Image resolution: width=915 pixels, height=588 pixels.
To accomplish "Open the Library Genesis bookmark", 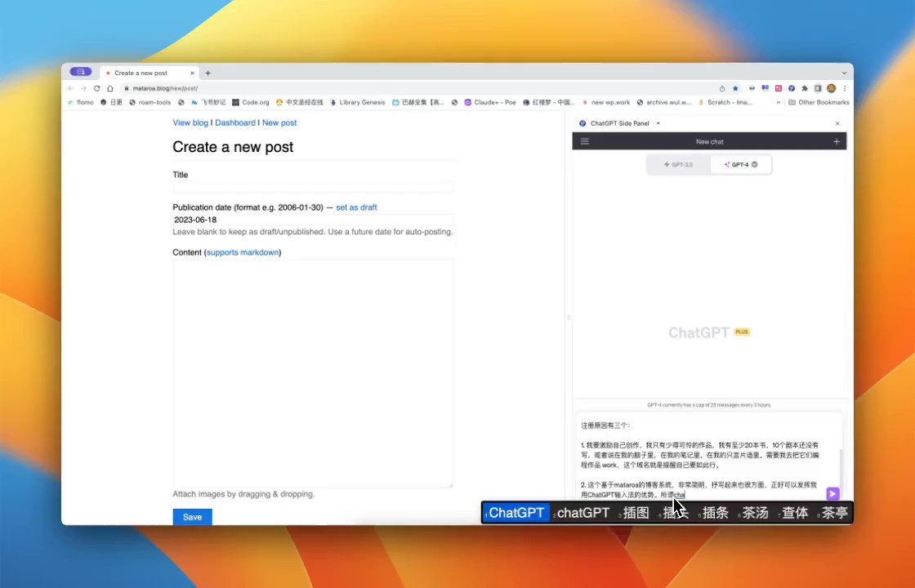I will [358, 102].
